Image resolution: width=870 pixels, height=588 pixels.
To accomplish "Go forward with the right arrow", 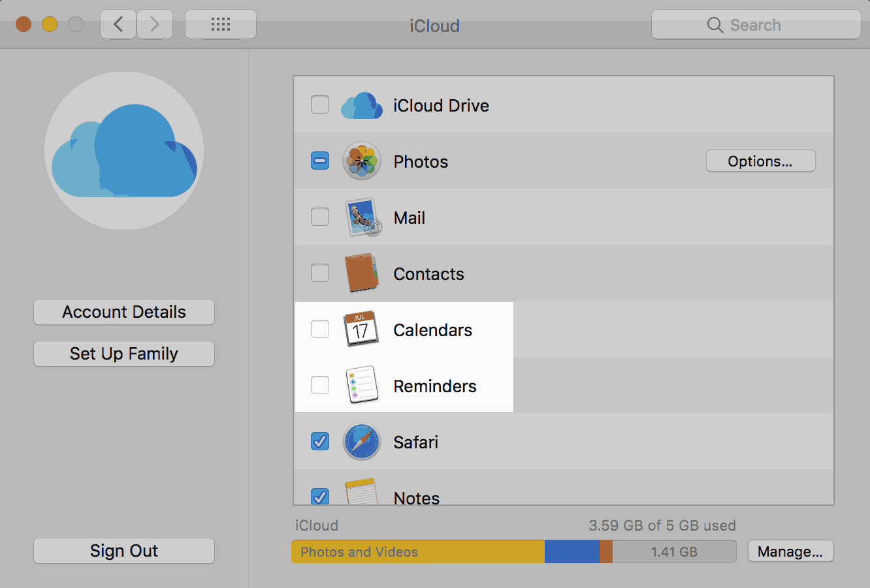I will 155,25.
